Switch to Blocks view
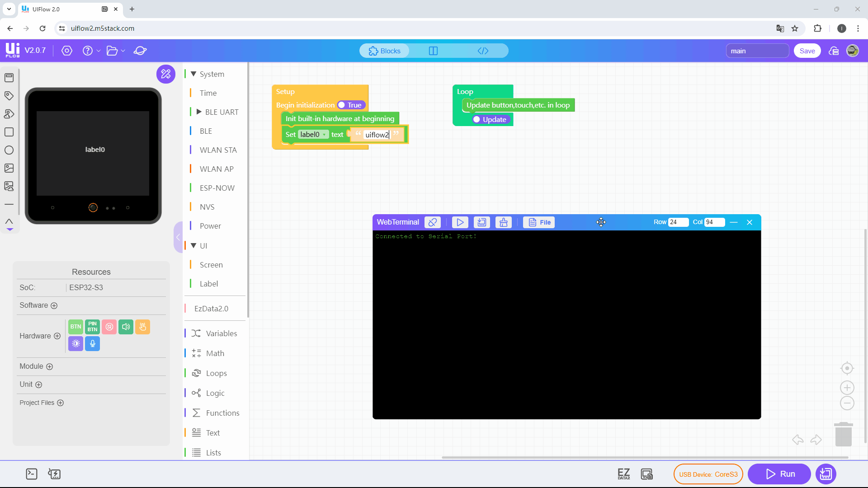Screen dimensions: 868x488 [385, 51]
